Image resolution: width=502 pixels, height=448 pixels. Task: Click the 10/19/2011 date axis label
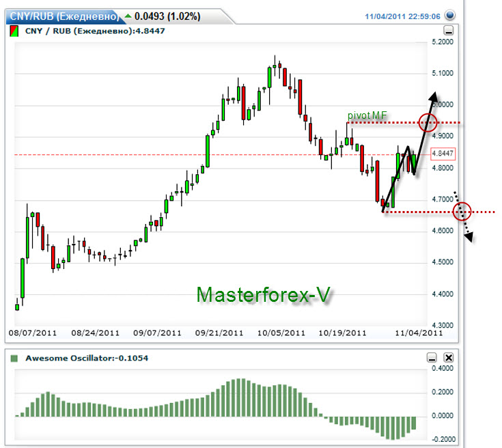pyautogui.click(x=342, y=333)
